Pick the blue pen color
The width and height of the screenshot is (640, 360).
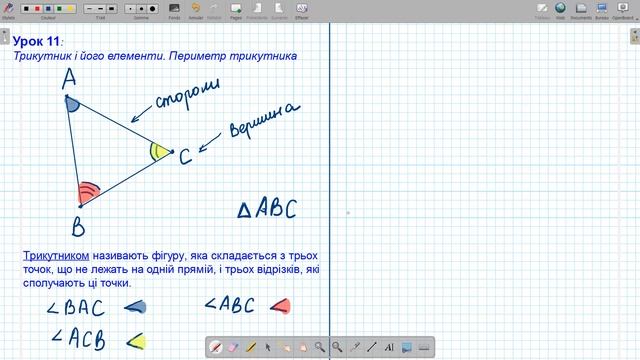(x=48, y=9)
